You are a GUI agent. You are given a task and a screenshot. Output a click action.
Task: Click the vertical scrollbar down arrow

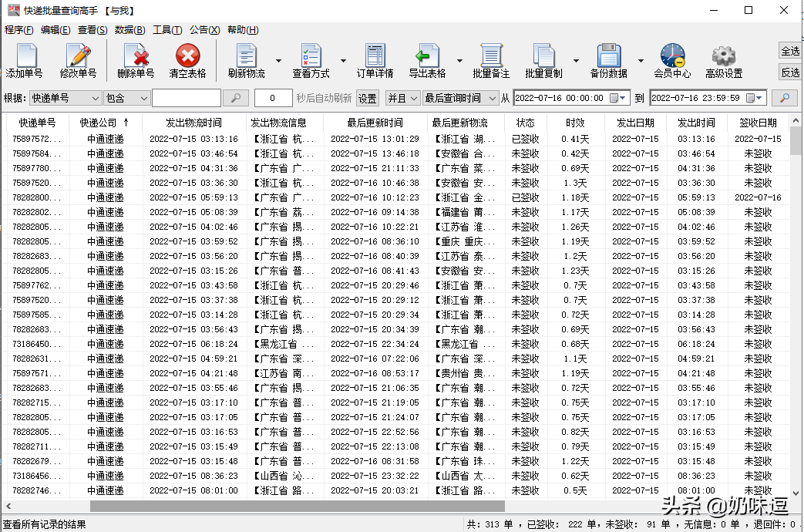click(x=796, y=493)
